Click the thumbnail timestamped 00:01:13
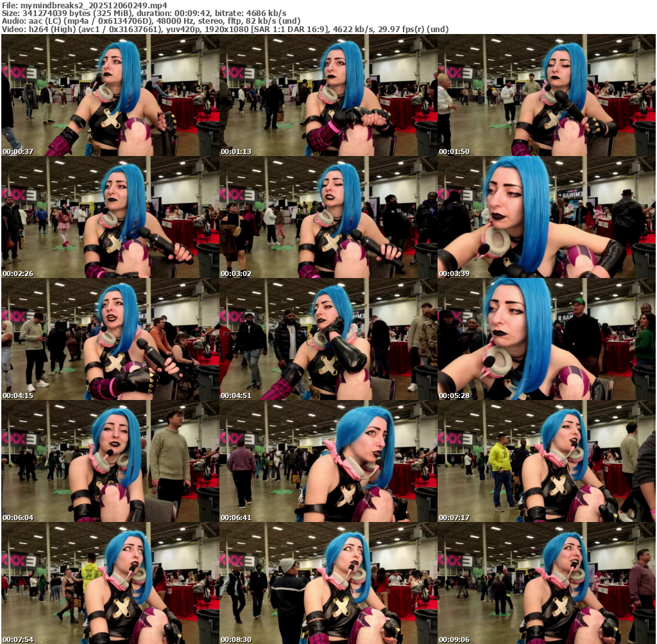657x644 pixels. click(328, 95)
